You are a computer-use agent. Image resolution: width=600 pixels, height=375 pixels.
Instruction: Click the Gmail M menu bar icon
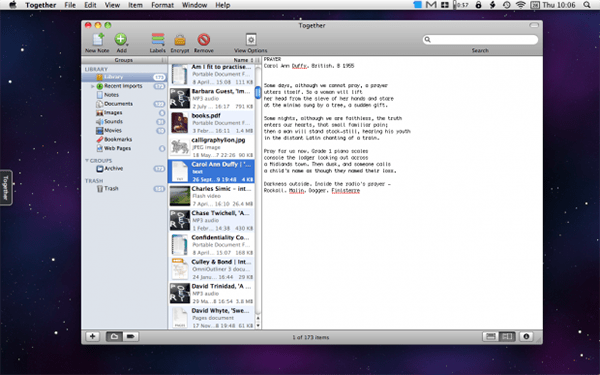(x=431, y=5)
